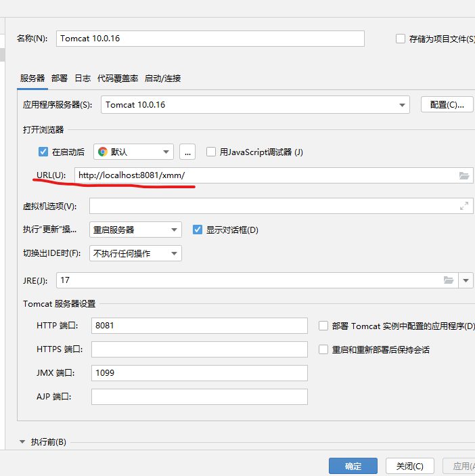Switch to the 部署 tab
This screenshot has width=475, height=476.
click(x=60, y=79)
